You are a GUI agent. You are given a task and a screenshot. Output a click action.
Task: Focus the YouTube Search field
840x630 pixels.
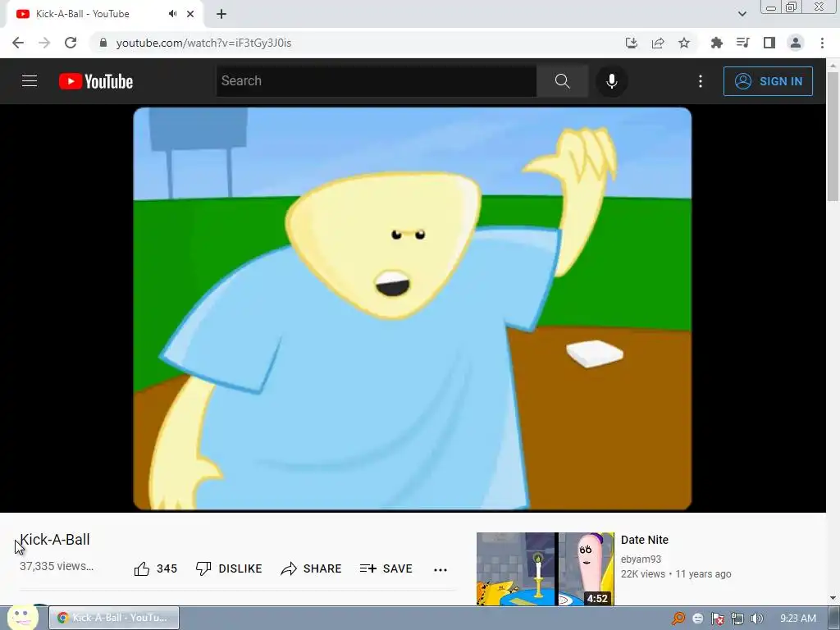pos(376,81)
